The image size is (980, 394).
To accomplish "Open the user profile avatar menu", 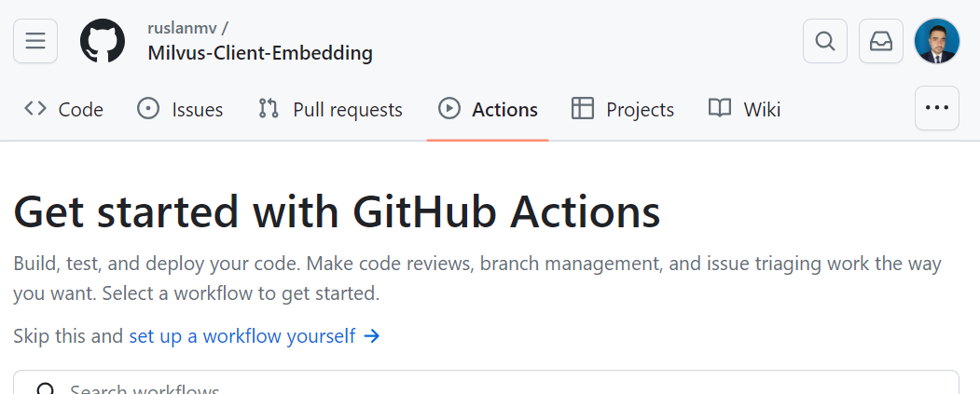I will click(x=937, y=41).
